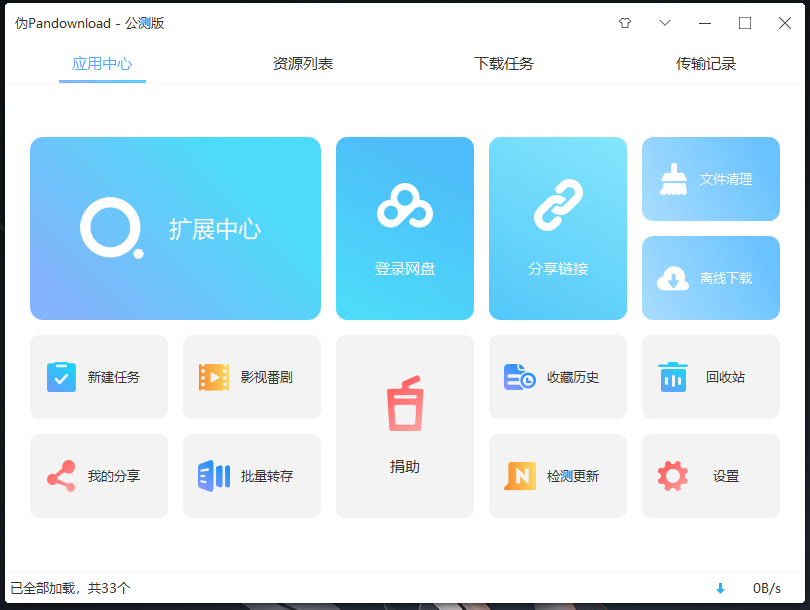Click the 已全部加载，共33个 status text
Image resolution: width=810 pixels, height=610 pixels.
pos(70,588)
